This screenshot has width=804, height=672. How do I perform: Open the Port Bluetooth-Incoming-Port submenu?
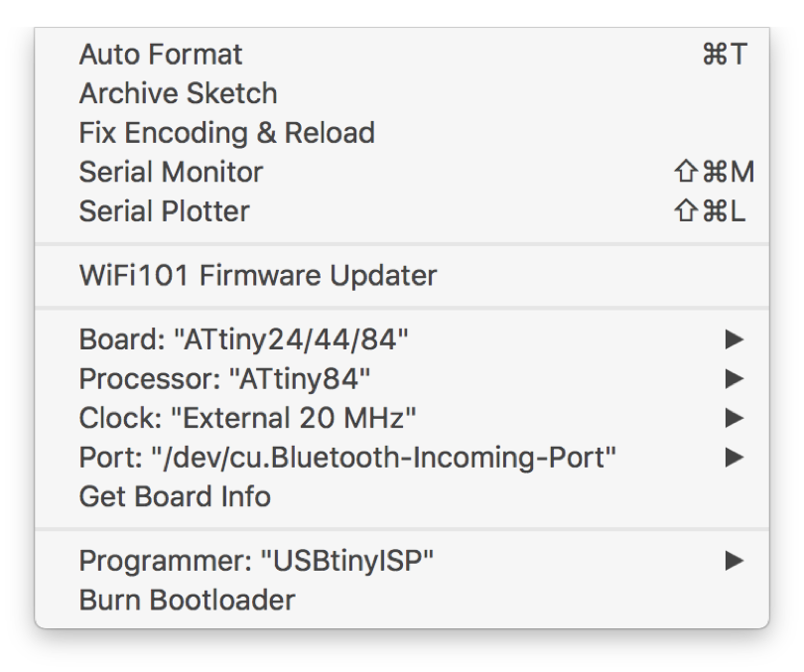coord(347,458)
